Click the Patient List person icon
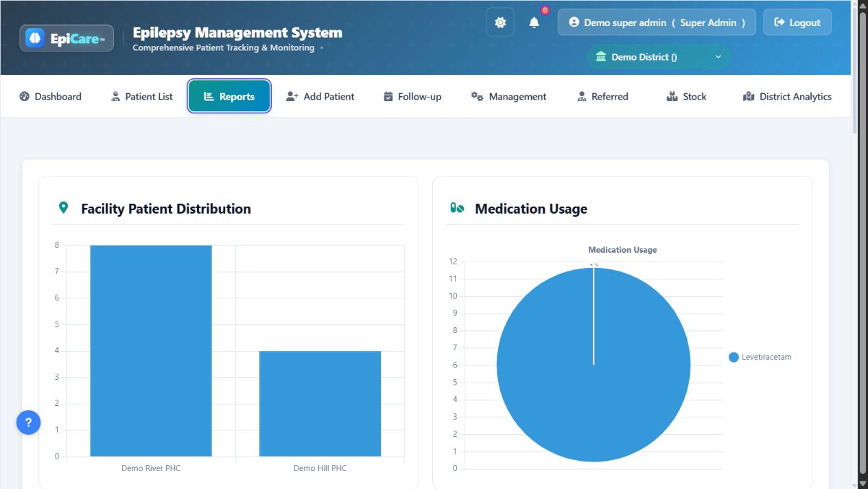The image size is (868, 489). 115,96
